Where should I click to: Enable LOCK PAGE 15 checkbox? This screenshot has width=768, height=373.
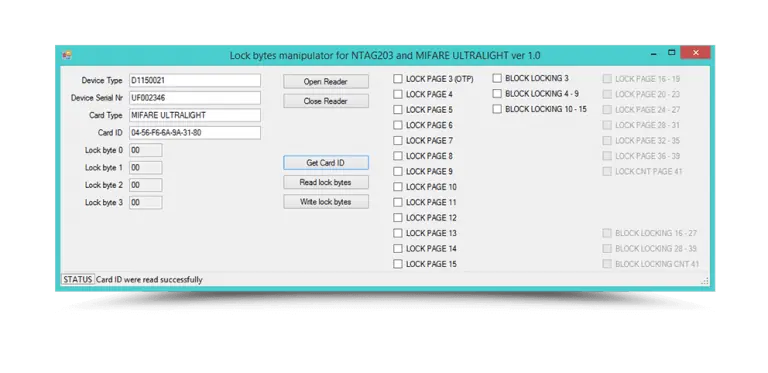point(398,264)
